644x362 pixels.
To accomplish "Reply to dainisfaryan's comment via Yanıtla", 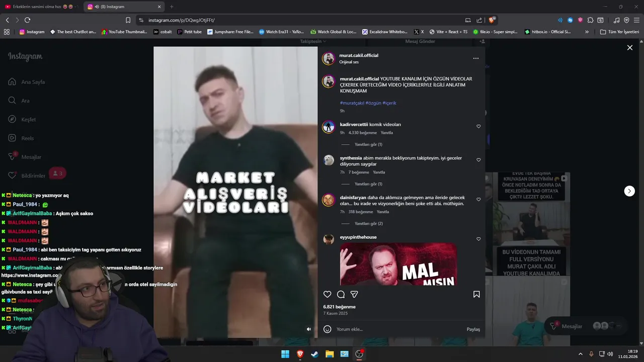I will tap(383, 212).
